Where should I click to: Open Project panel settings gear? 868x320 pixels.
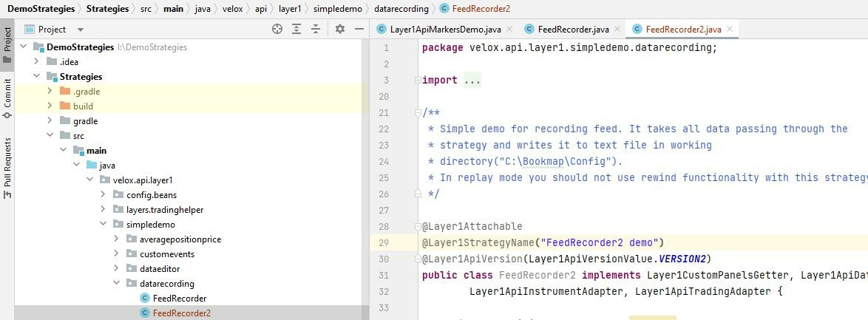pos(340,29)
